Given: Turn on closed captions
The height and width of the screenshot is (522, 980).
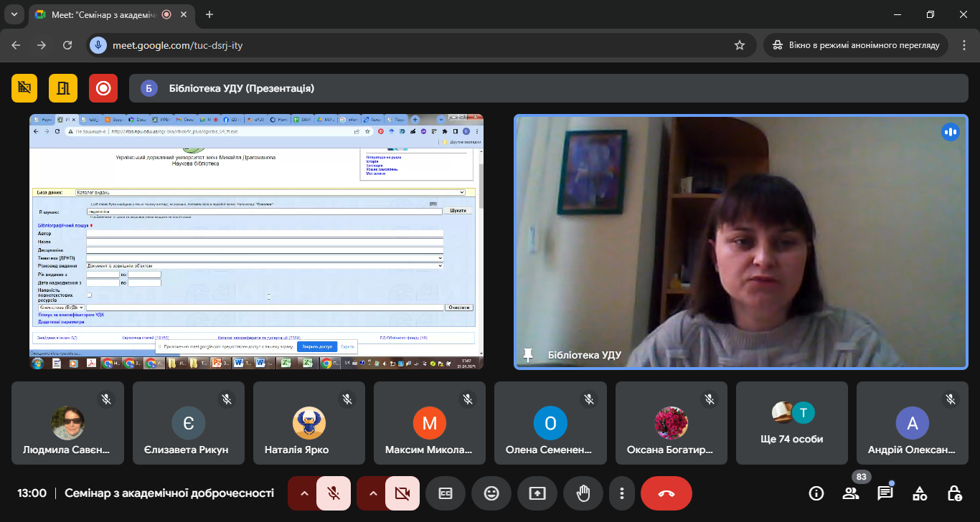Looking at the screenshot, I should click(446, 493).
